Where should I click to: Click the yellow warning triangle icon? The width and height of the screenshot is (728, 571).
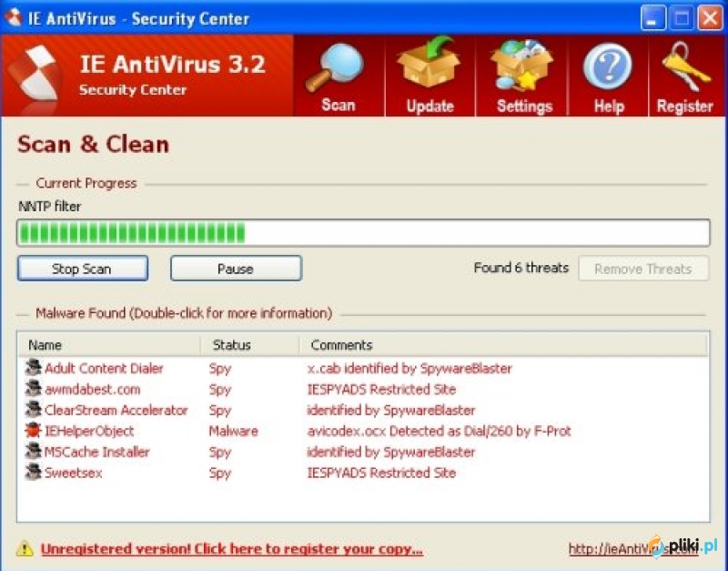pyautogui.click(x=25, y=549)
